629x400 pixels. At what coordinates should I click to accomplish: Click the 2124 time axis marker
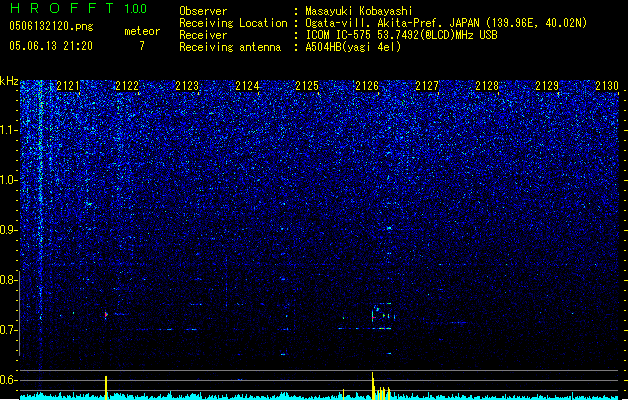248,86
